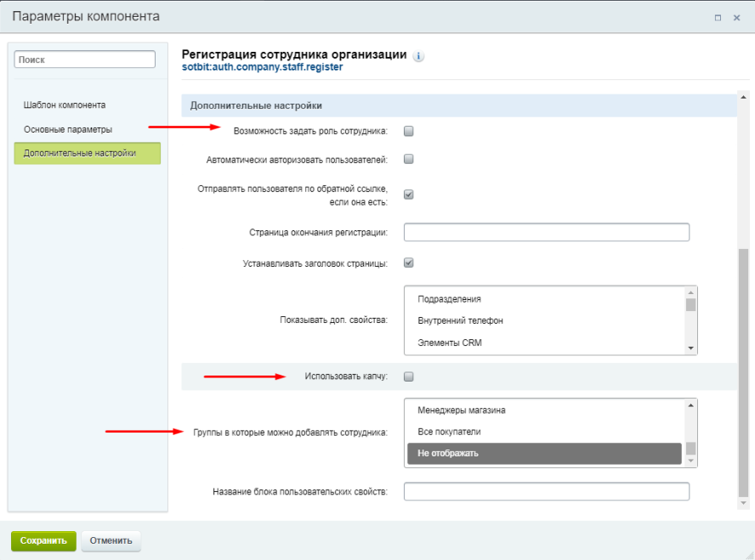Click up arrow of additional properties list

coord(691,292)
